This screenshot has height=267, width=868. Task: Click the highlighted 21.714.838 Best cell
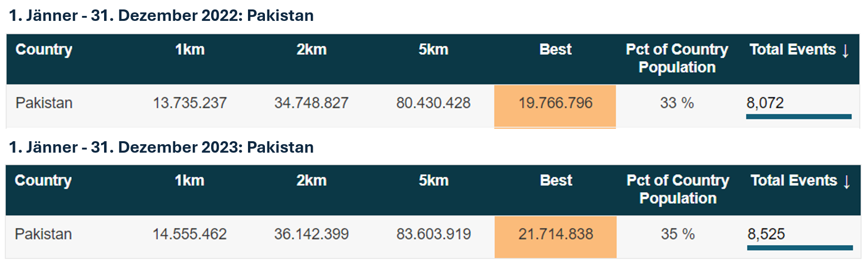[x=555, y=237]
